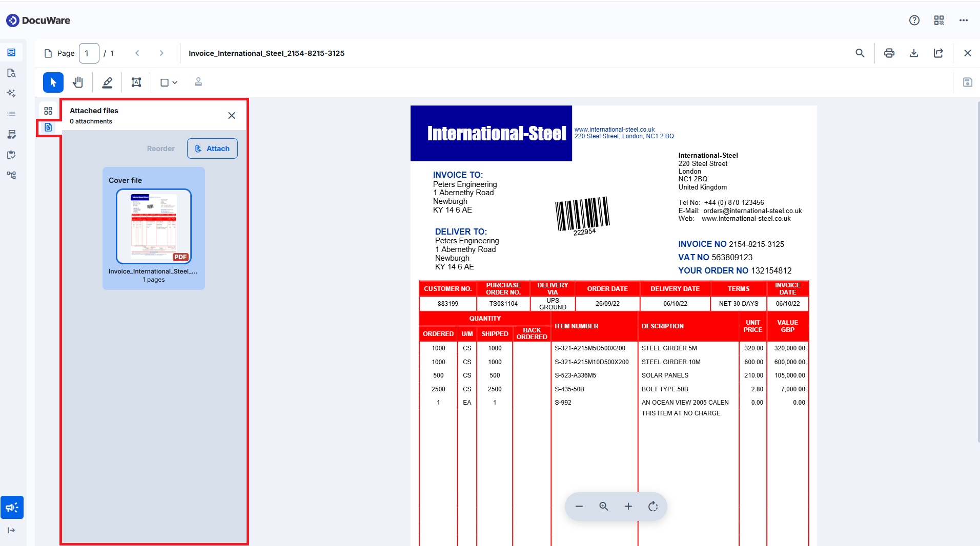
Task: Click the magnifier zoom fit button
Action: click(x=604, y=507)
